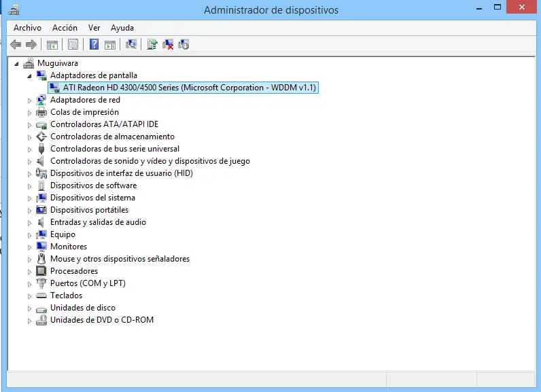Image resolution: width=541 pixels, height=392 pixels.
Task: Open help with the blue question mark icon
Action: pos(94,44)
